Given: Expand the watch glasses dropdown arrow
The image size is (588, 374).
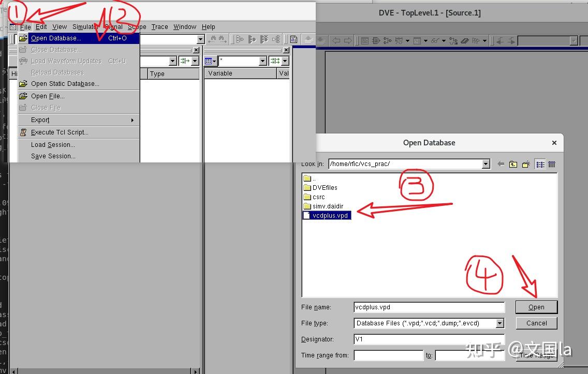Looking at the screenshot, I should point(444,41).
